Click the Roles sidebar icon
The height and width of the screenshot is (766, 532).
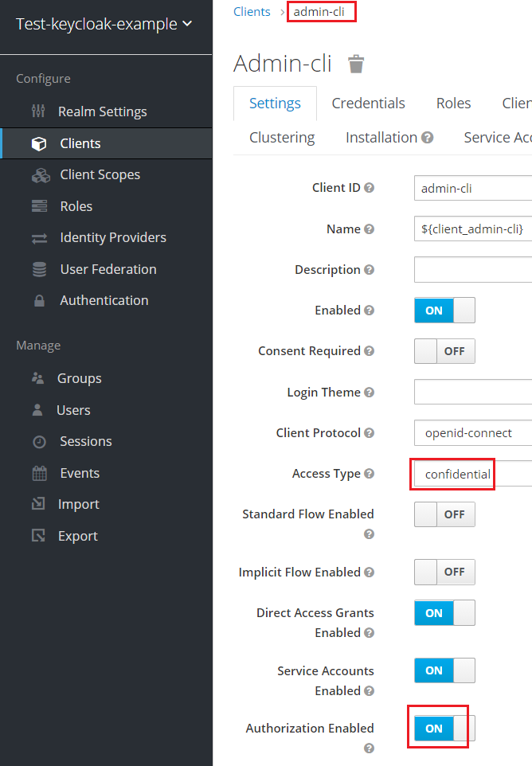(x=40, y=206)
